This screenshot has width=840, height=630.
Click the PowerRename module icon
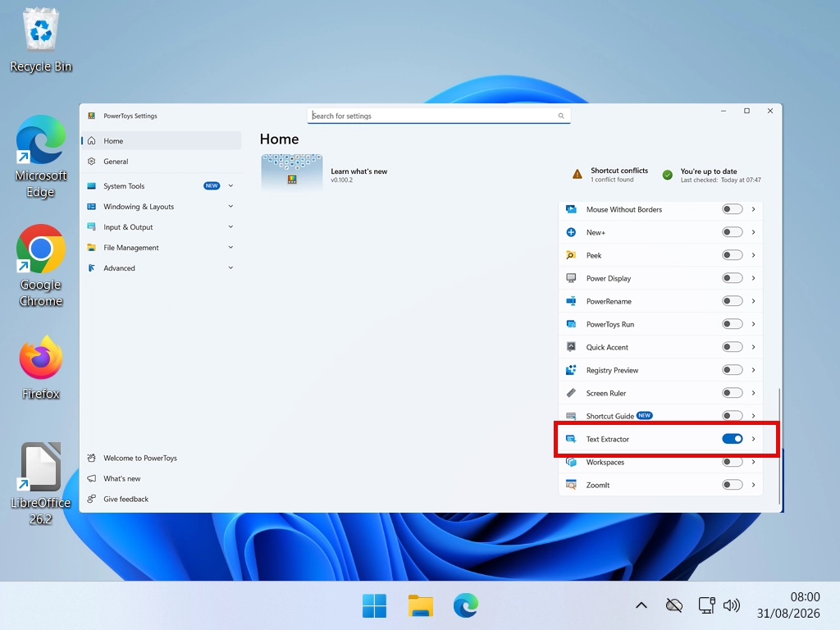(571, 301)
